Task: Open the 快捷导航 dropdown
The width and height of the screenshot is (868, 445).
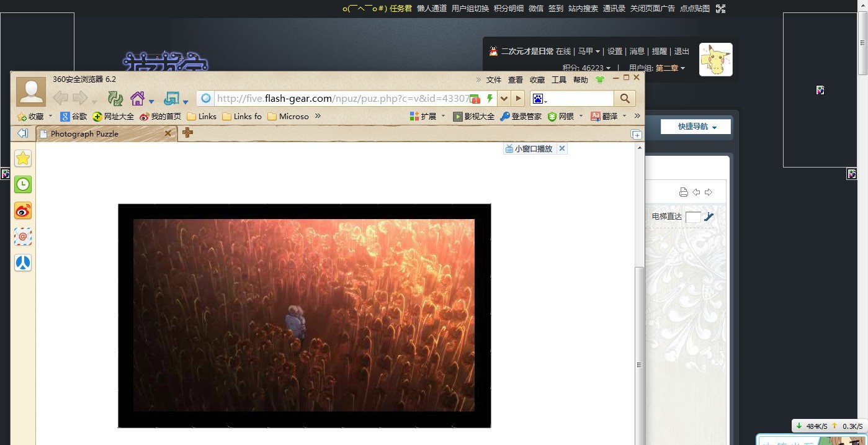Action: pyautogui.click(x=696, y=127)
